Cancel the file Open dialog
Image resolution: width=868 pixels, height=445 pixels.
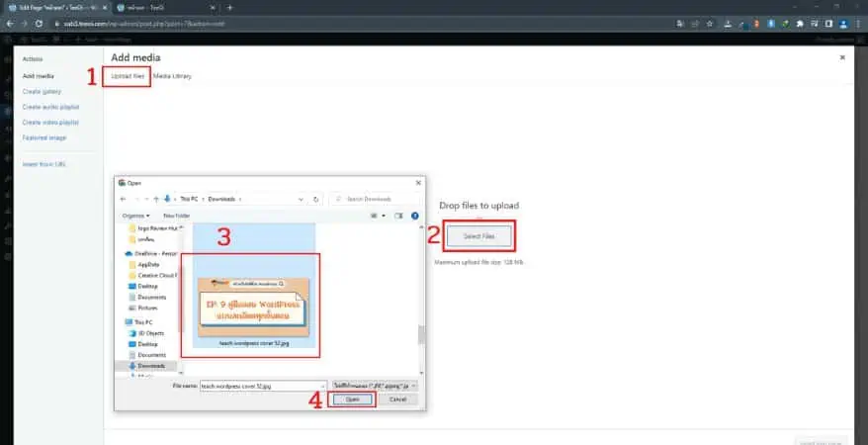(397, 400)
